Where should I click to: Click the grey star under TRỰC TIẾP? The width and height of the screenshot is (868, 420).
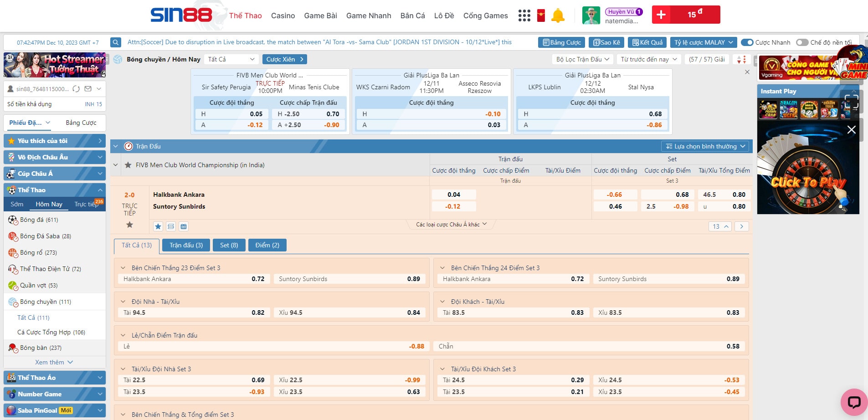pos(129,225)
